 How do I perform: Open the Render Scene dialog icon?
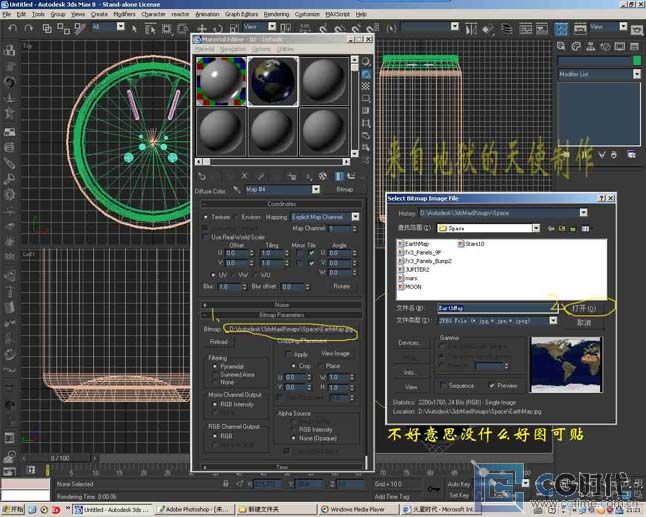click(x=580, y=29)
